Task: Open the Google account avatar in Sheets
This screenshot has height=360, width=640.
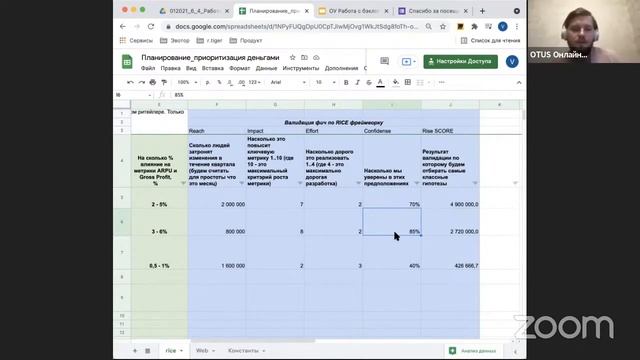Action: 512,62
